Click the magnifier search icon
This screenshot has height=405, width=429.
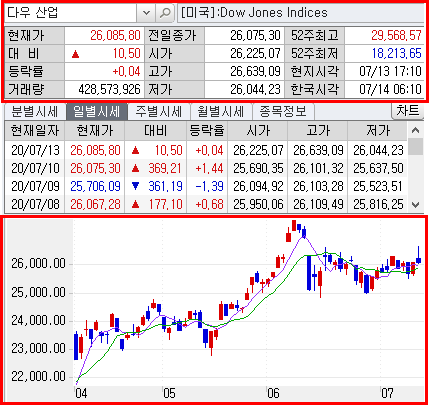[x=165, y=13]
